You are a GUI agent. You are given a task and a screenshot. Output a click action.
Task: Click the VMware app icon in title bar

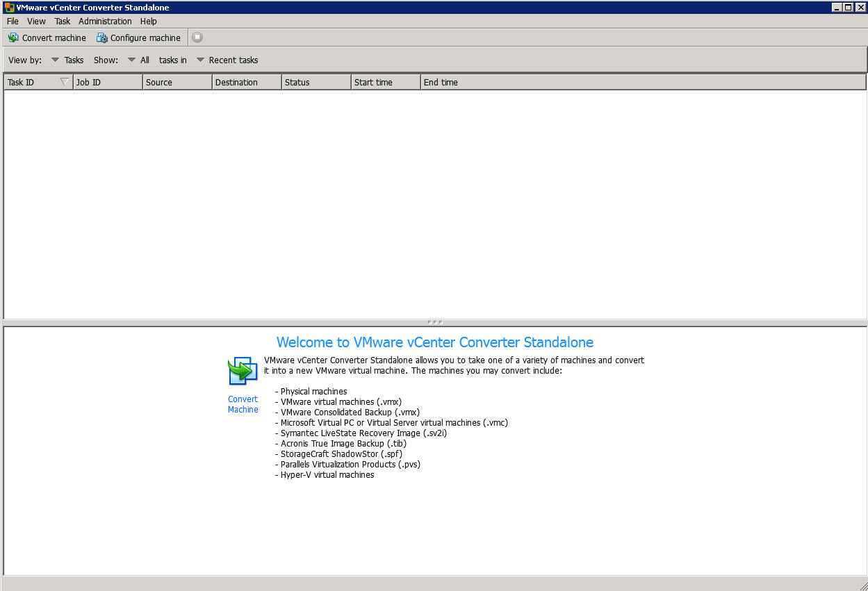coord(9,8)
